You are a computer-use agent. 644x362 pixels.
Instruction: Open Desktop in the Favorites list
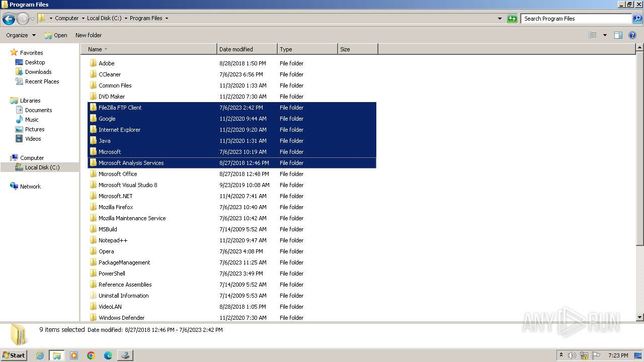point(35,62)
